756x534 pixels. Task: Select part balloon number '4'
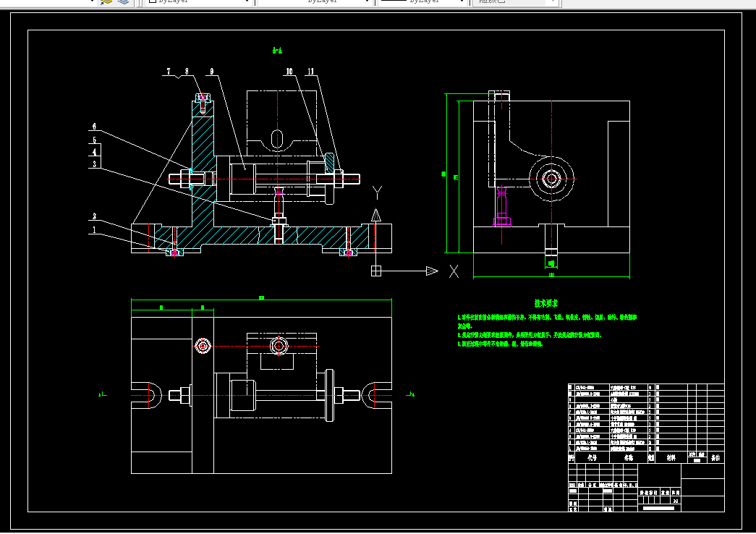coord(95,152)
